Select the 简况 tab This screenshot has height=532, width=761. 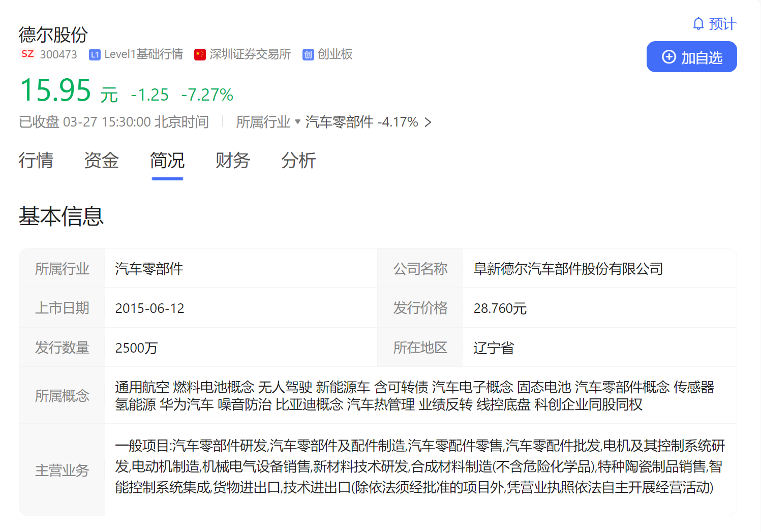[x=167, y=160]
